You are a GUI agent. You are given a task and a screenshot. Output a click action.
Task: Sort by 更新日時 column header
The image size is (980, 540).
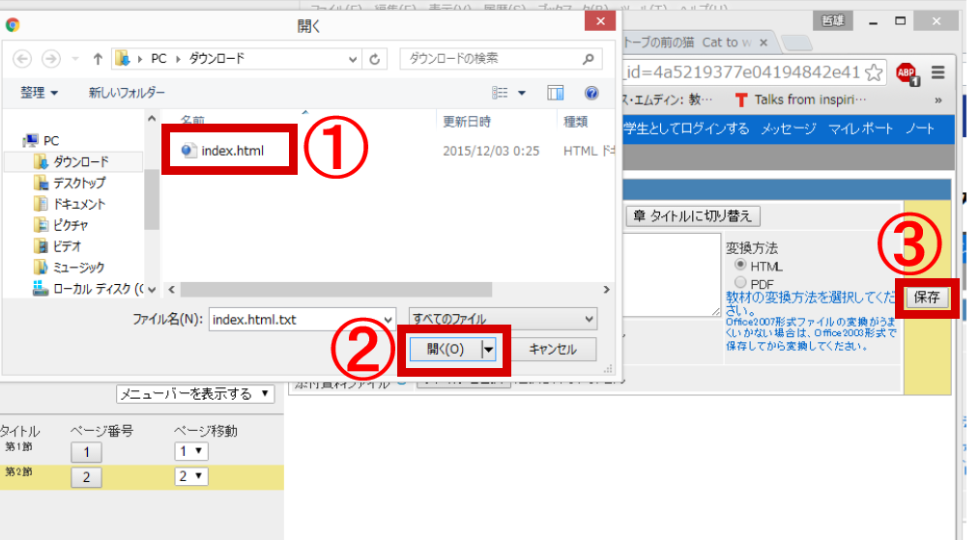[467, 122]
